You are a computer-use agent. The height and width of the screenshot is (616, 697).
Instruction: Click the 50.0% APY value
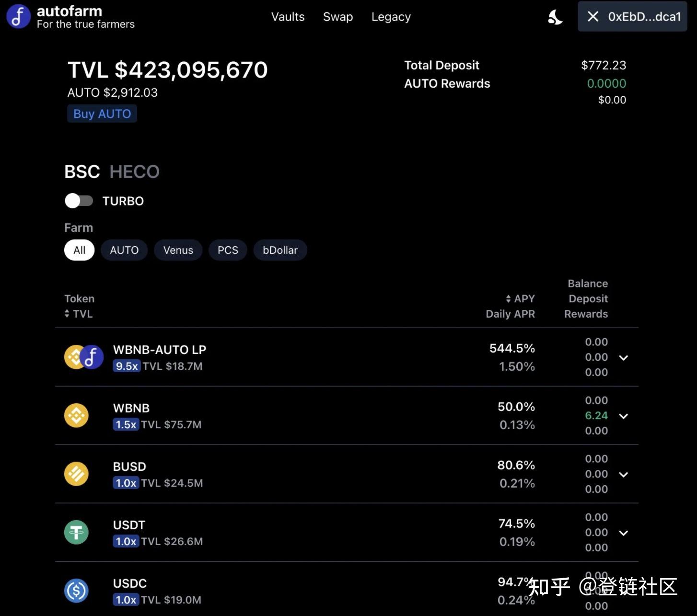[516, 407]
